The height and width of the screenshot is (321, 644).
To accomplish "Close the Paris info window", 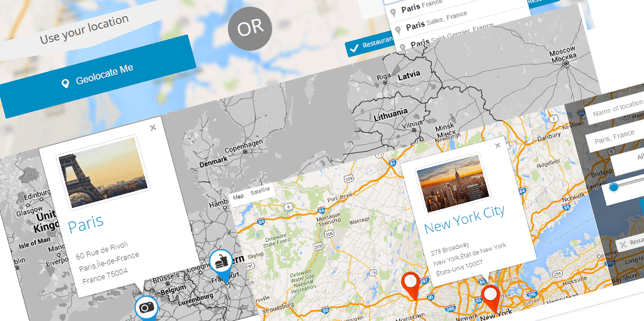I will 153,128.
